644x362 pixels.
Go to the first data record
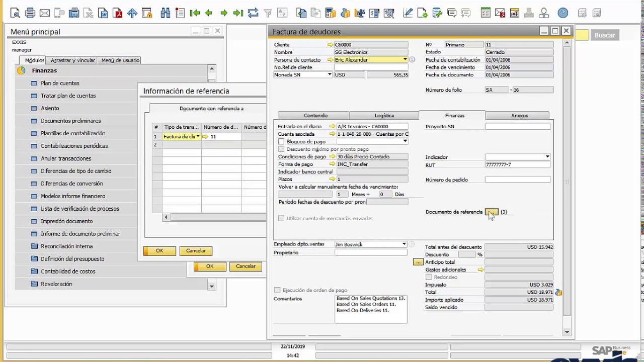pyautogui.click(x=195, y=13)
